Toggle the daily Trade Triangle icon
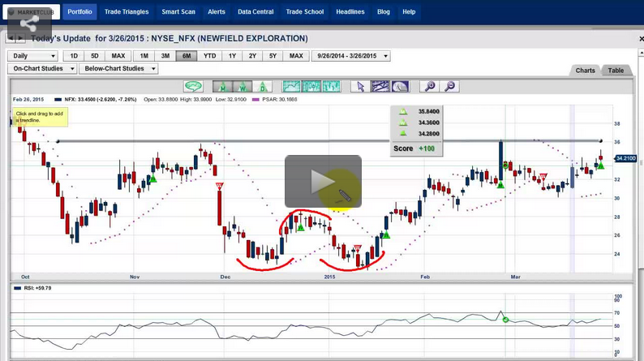 coord(263,87)
